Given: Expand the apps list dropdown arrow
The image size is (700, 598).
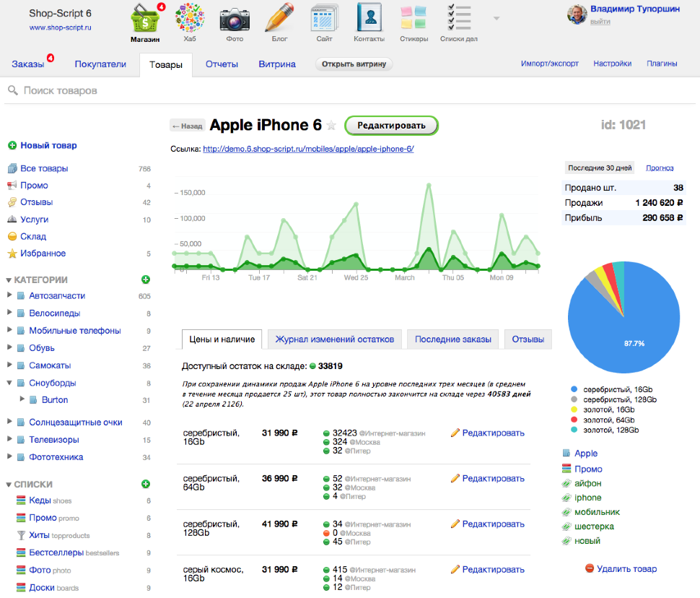Looking at the screenshot, I should pyautogui.click(x=496, y=18).
